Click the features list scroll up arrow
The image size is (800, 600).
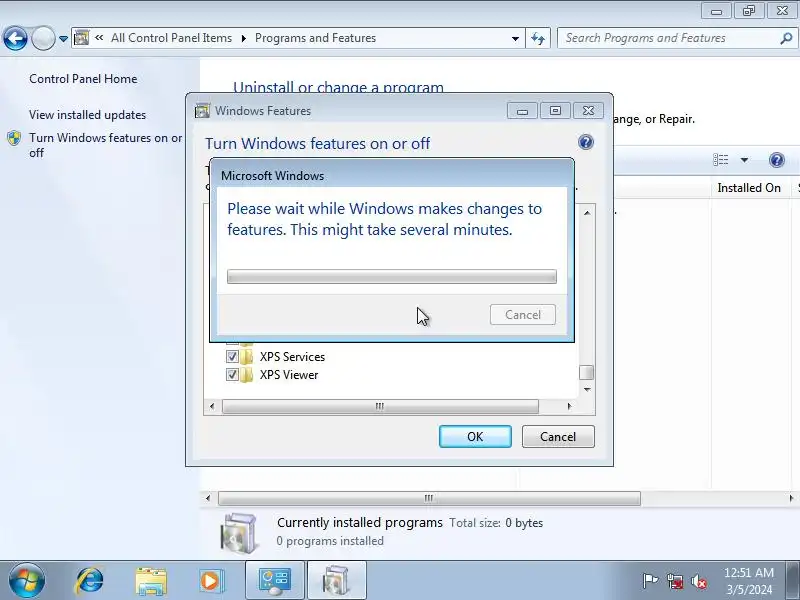click(x=587, y=212)
